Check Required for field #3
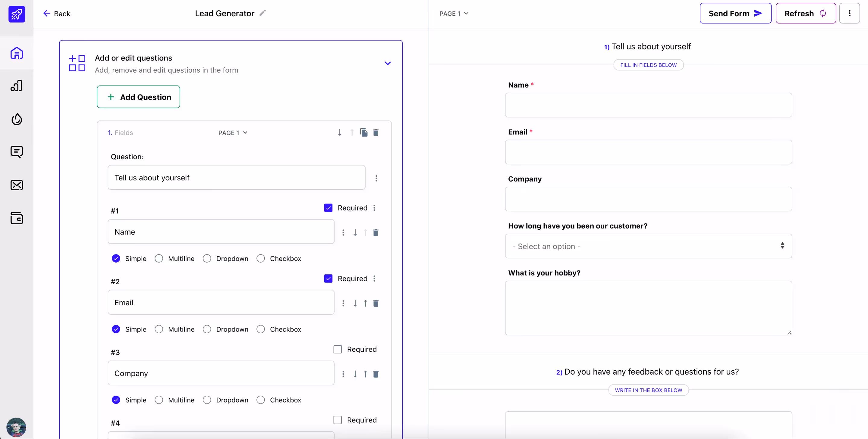The image size is (868, 439). [x=337, y=349]
